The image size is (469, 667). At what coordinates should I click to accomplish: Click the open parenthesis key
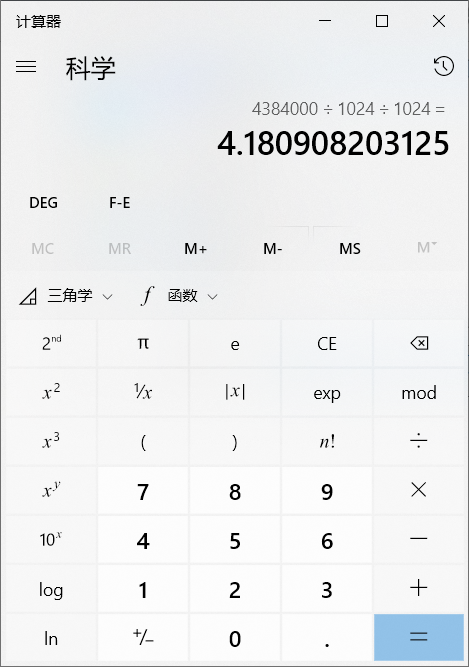pyautogui.click(x=143, y=441)
